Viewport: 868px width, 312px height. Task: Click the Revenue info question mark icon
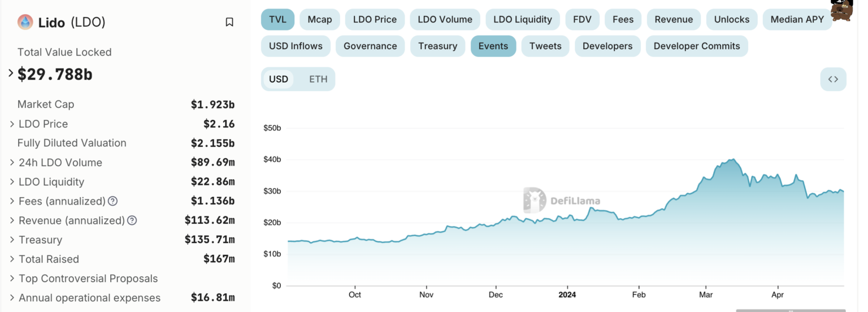132,220
